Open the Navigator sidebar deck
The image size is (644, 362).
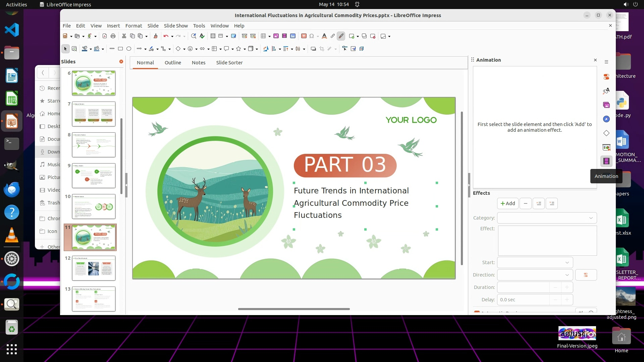click(606, 119)
